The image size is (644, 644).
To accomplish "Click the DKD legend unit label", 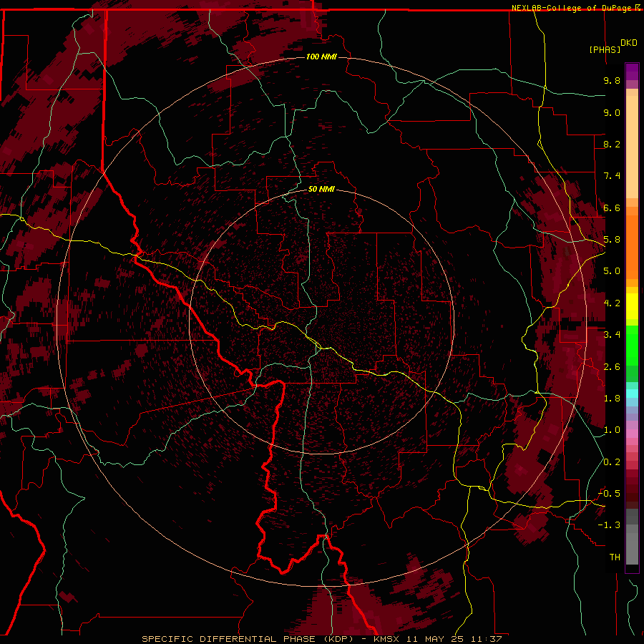I will (x=629, y=43).
